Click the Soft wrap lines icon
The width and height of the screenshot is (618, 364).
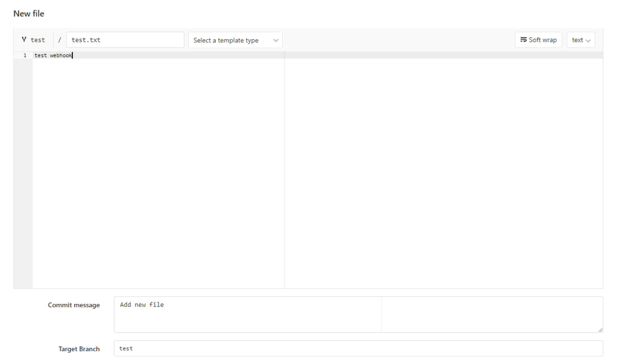tap(523, 40)
